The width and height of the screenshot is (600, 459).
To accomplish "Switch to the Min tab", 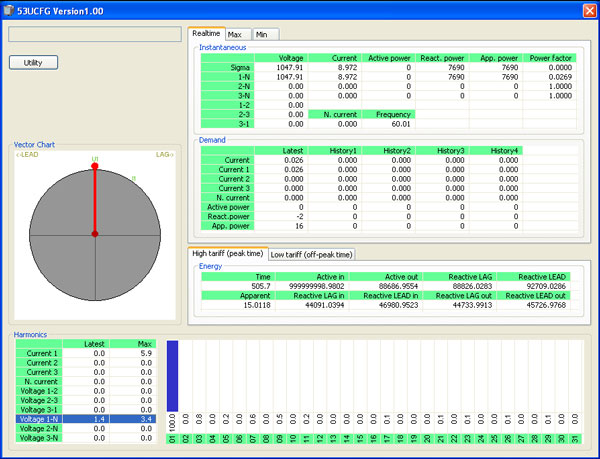I will click(x=266, y=34).
